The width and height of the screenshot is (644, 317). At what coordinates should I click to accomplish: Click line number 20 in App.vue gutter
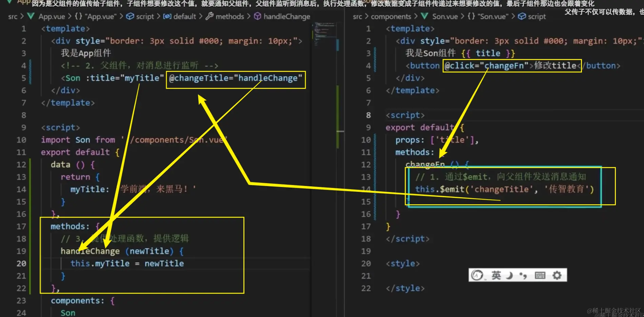click(21, 263)
